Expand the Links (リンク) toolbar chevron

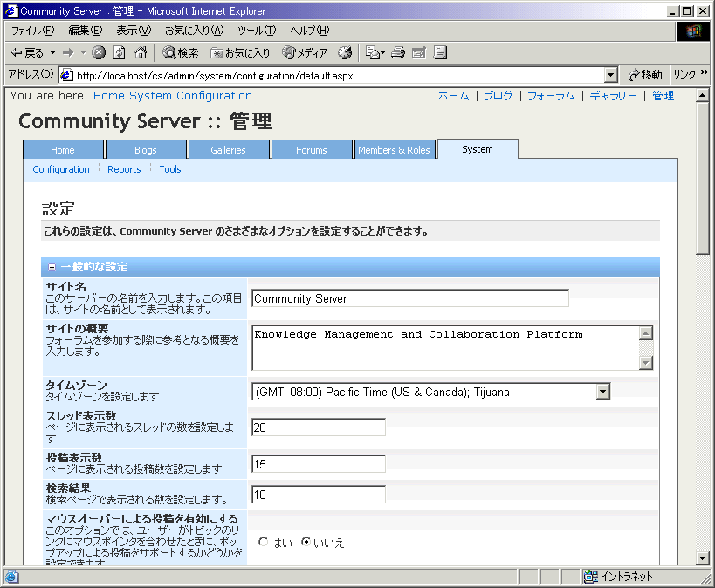click(x=705, y=72)
